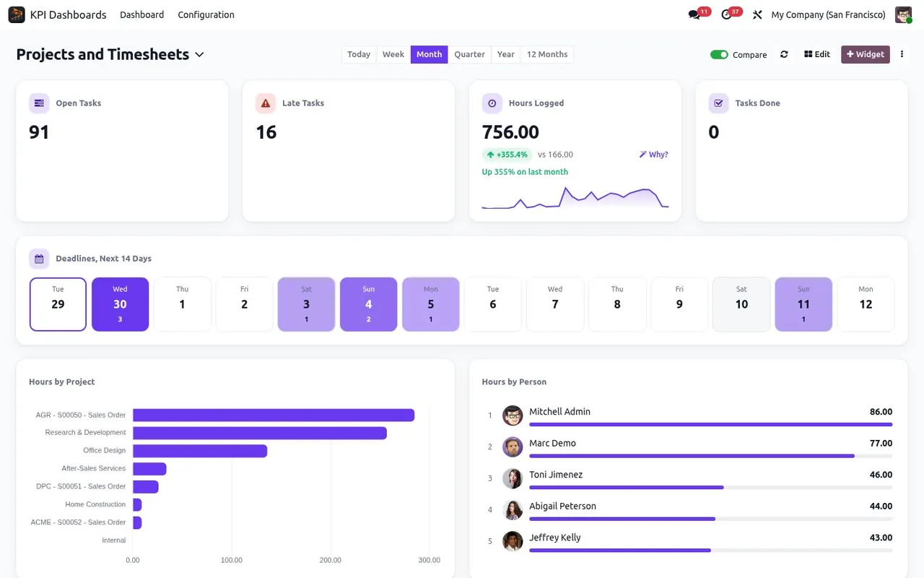924x578 pixels.
Task: Open the Dashboard menu
Action: 141,14
